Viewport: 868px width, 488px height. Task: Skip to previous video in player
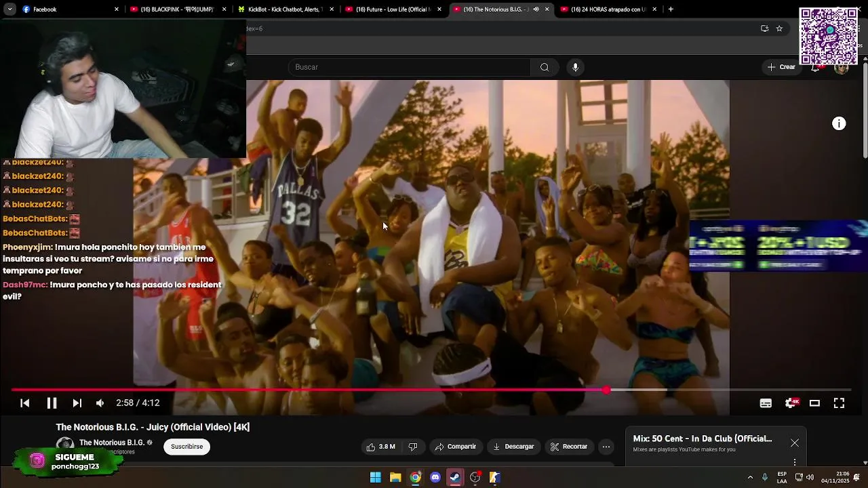25,403
